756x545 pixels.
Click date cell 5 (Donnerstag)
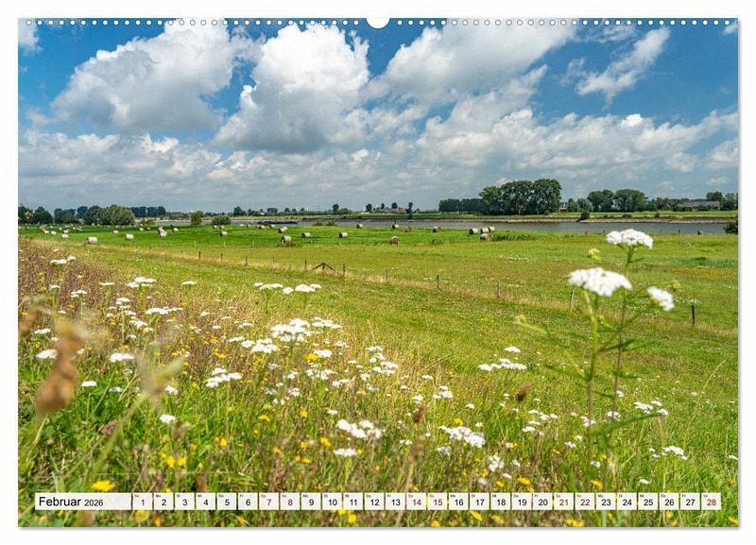pyautogui.click(x=227, y=502)
